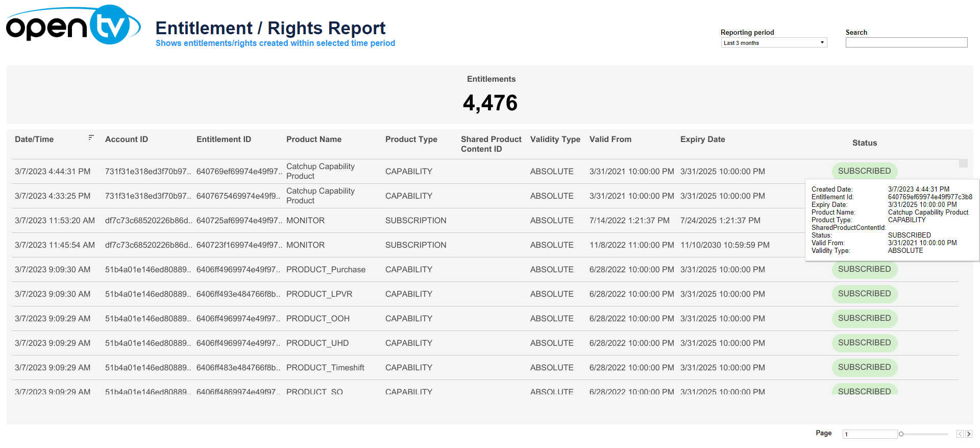Click the OpenTV logo
The width and height of the screenshot is (980, 448).
73,25
